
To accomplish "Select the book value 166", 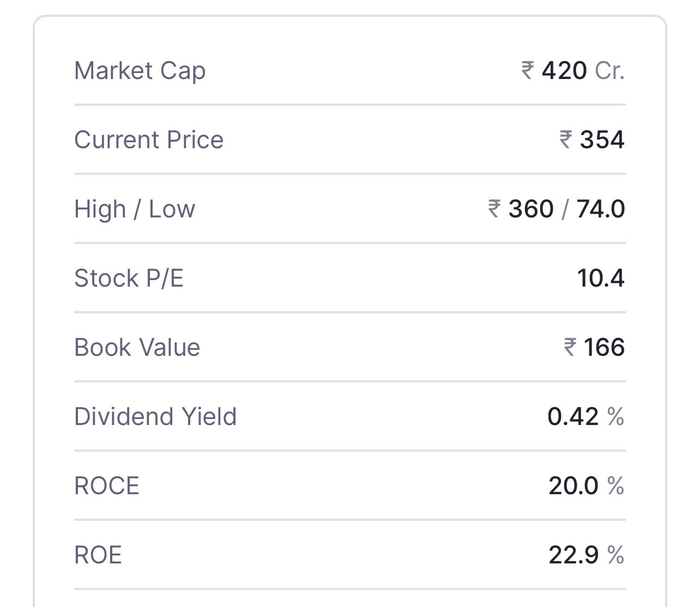I will click(604, 348).
